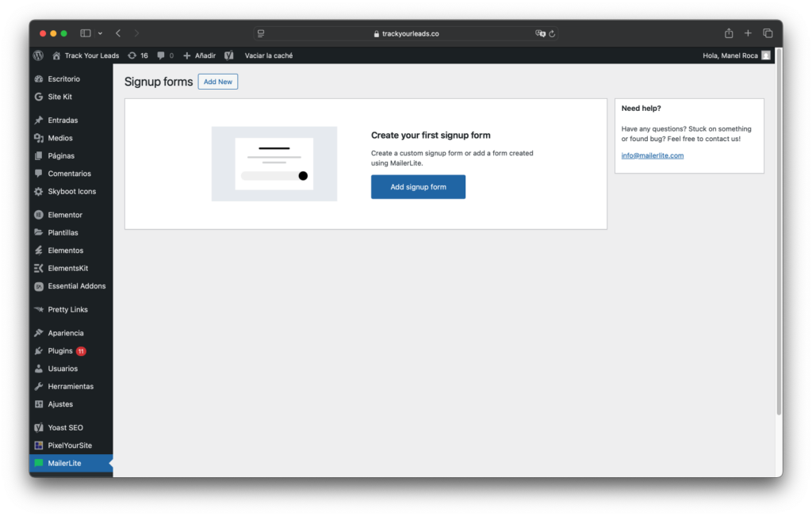
Task: Open the Site Kit Google icon
Action: 39,97
